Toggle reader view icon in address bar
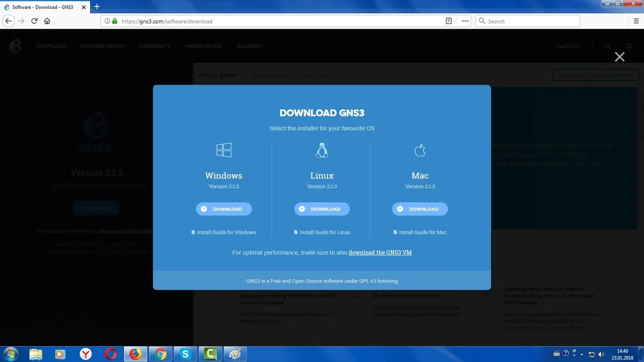The height and width of the screenshot is (362, 644). 449,21
